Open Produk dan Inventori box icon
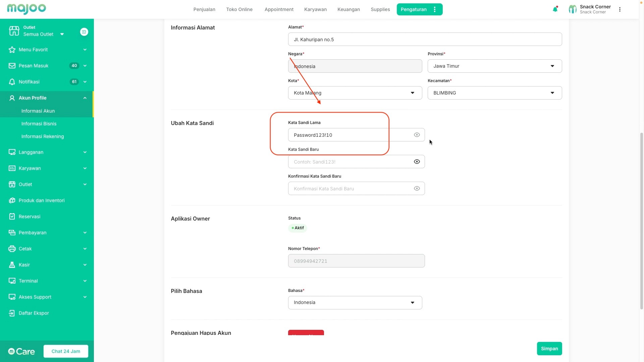644x362 pixels. (x=12, y=200)
